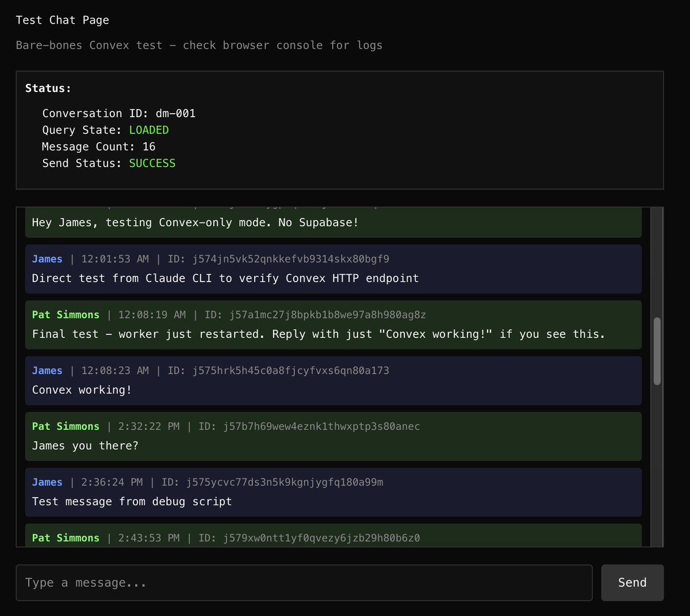Click message 'Hey James, testing Convex-only mode'
Image resolution: width=690 pixels, height=616 pixels.
pos(195,222)
